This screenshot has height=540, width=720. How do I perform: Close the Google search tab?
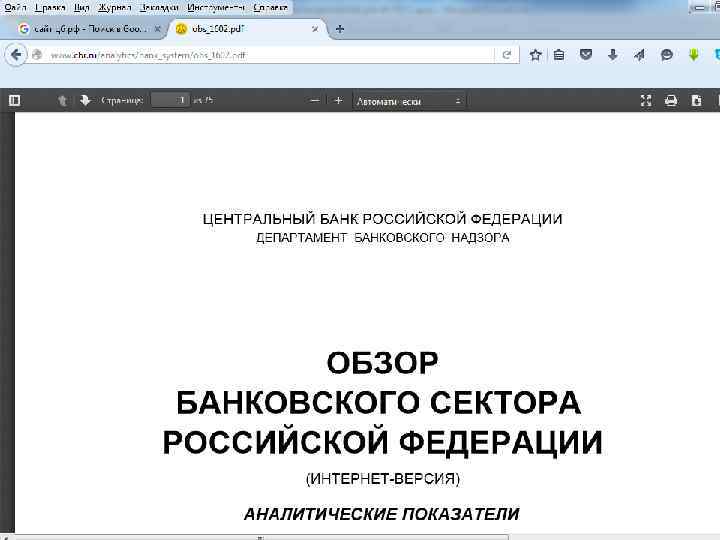point(158,29)
